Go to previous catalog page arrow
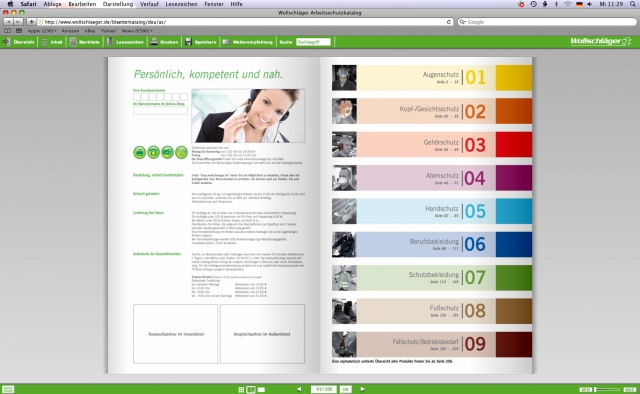Image resolution: width=640 pixels, height=394 pixels. 299,389
